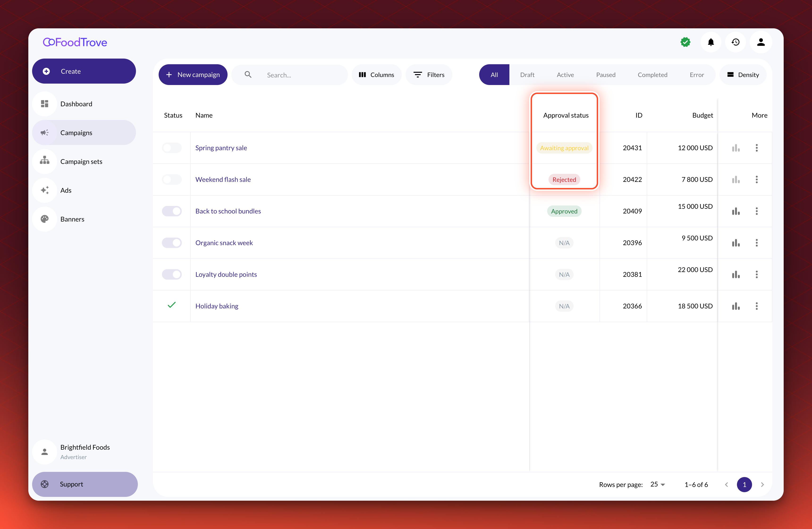The height and width of the screenshot is (529, 812).
Task: Toggle status switch for Loyalty double points
Action: pos(172,274)
